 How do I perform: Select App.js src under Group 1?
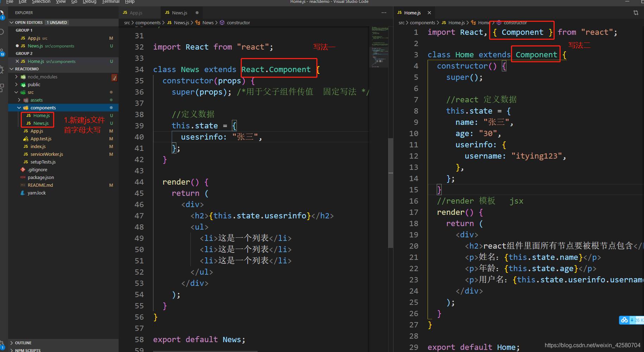click(x=63, y=38)
